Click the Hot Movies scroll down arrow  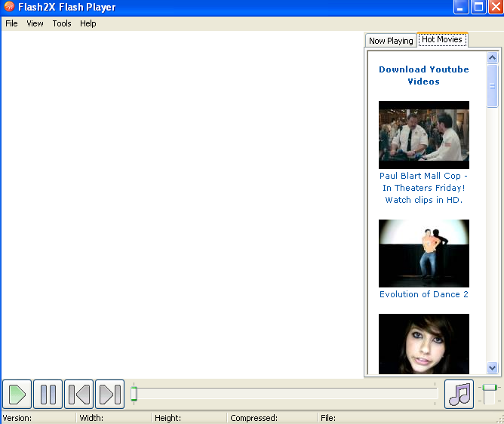point(492,367)
